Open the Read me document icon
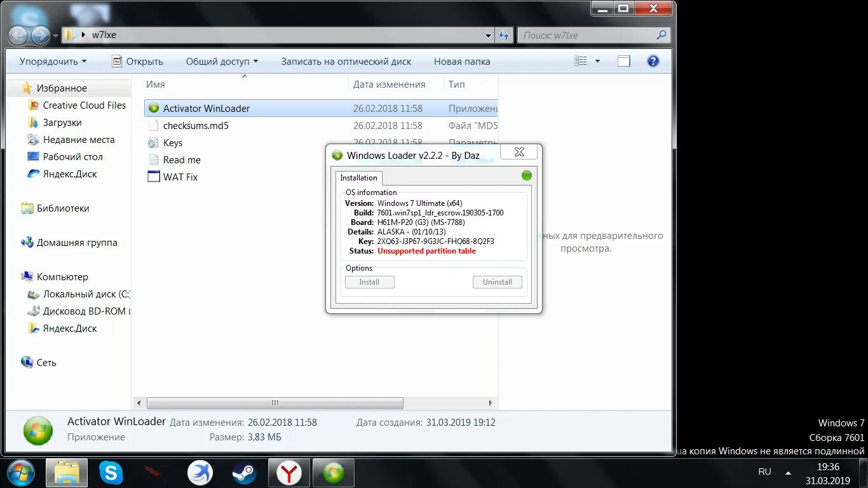Viewport: 868px width, 488px height. (x=153, y=159)
